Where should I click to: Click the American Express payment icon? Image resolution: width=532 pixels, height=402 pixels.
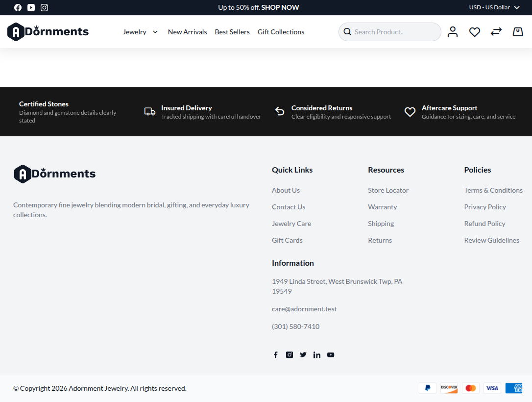514,388
